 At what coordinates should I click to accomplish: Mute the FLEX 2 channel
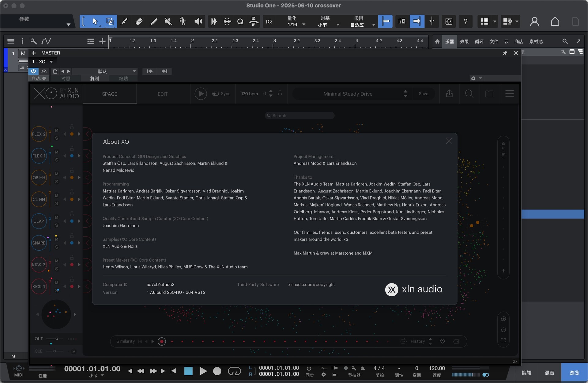tap(57, 130)
